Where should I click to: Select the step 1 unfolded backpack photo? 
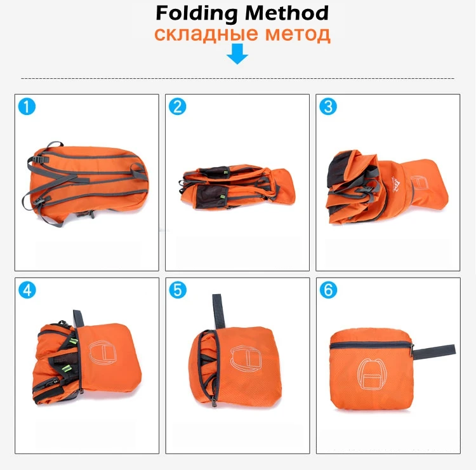click(85, 184)
